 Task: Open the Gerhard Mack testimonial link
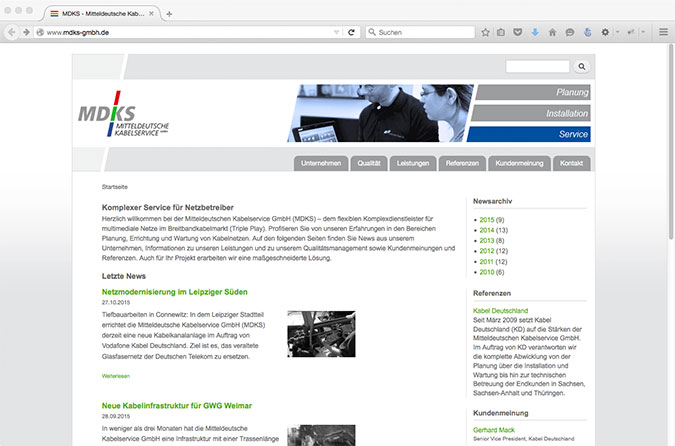pyautogui.click(x=494, y=430)
